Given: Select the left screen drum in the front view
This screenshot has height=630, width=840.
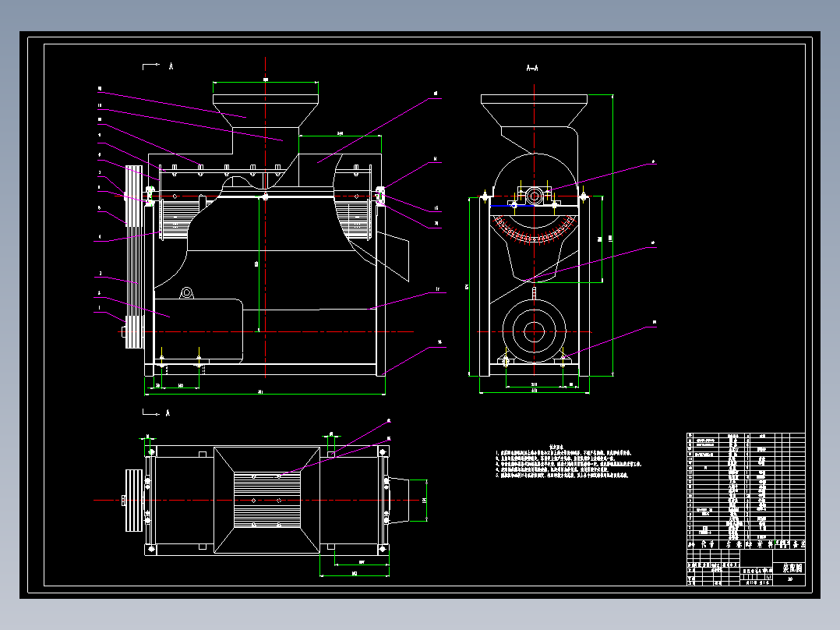Looking at the screenshot, I should [174, 218].
